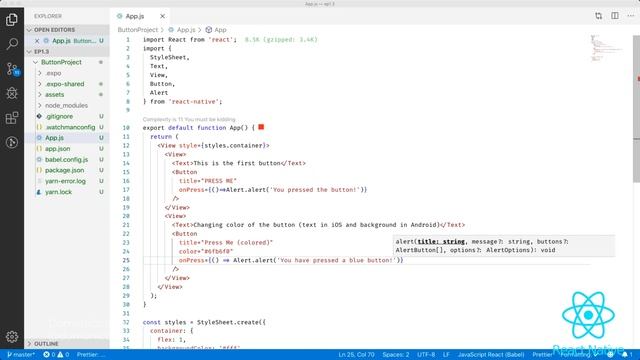Click the Prettier status item at the left
Image resolution: width=640 pixels, height=360 pixels.
click(91, 354)
